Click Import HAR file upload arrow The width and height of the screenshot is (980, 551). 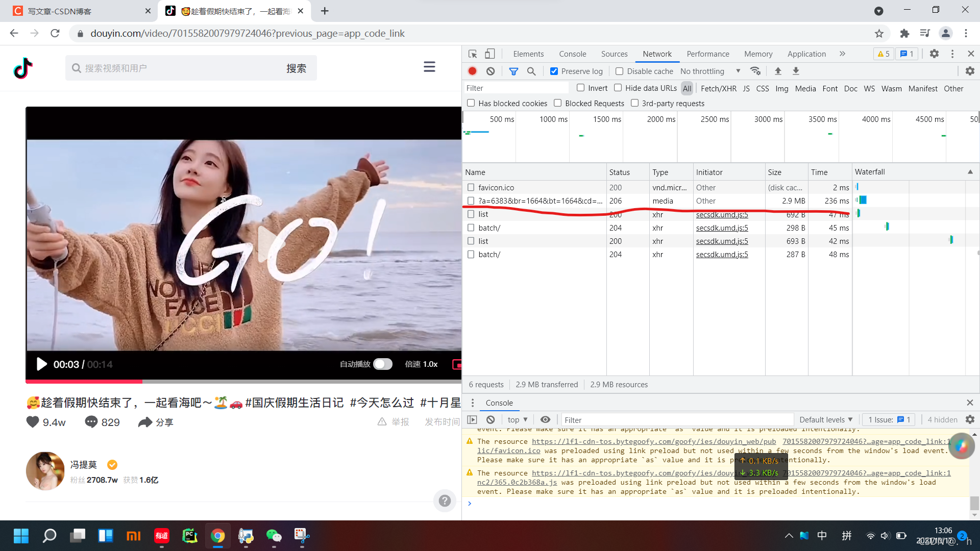tap(778, 71)
